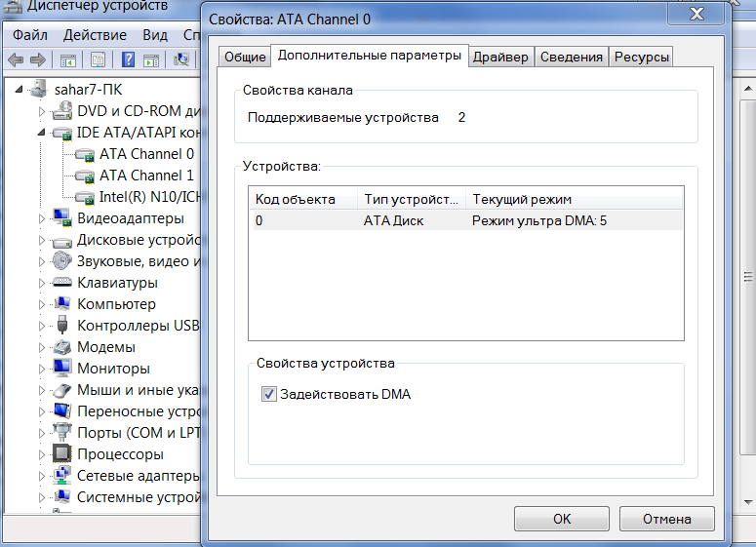Click the Звуковые devices speaker icon
Image resolution: width=756 pixels, height=547 pixels.
point(61,261)
